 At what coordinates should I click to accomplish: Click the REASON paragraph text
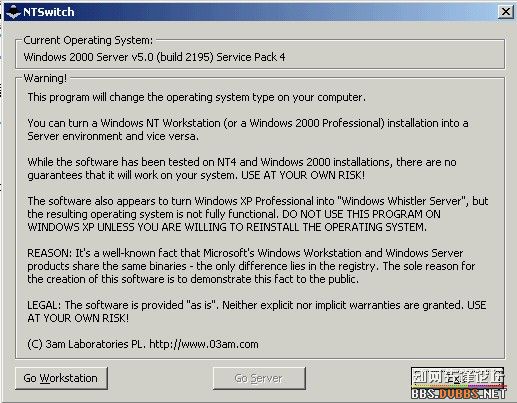coord(251,266)
